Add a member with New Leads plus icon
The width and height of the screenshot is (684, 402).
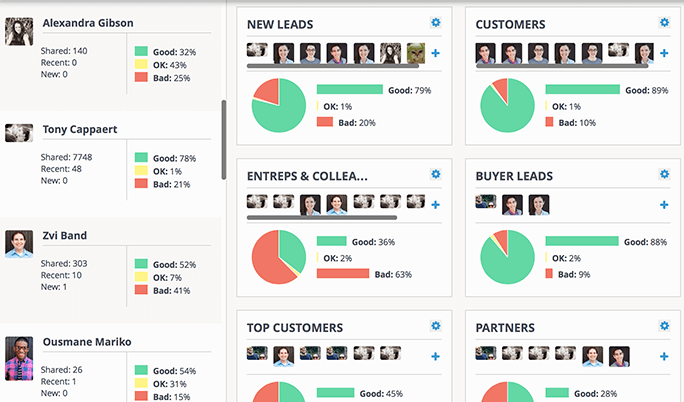(x=435, y=53)
